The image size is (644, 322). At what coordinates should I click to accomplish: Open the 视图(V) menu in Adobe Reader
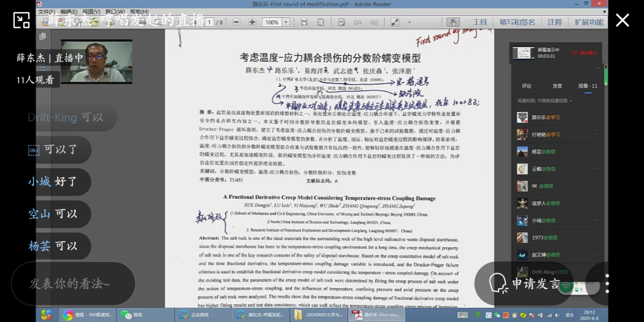pos(91,12)
